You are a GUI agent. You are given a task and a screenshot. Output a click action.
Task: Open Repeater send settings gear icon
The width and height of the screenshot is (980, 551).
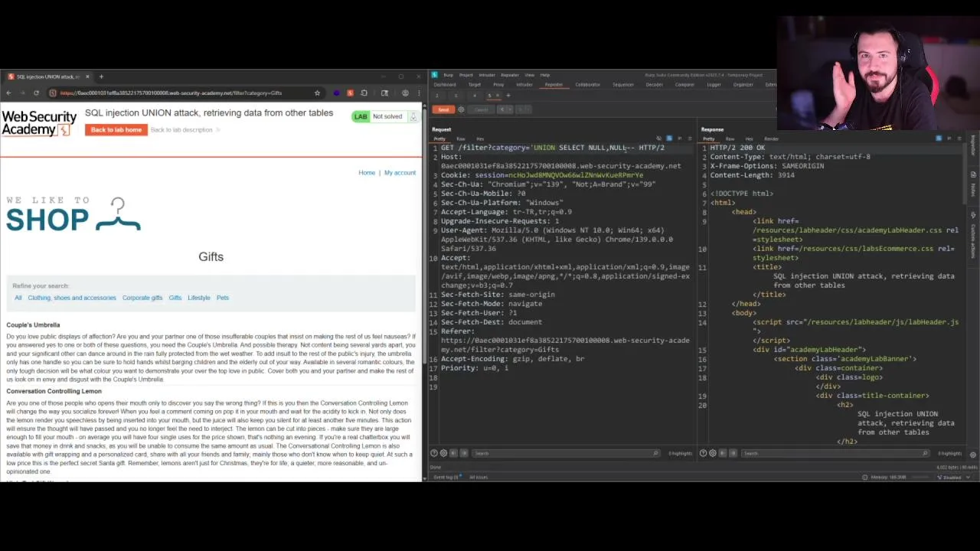pyautogui.click(x=461, y=109)
